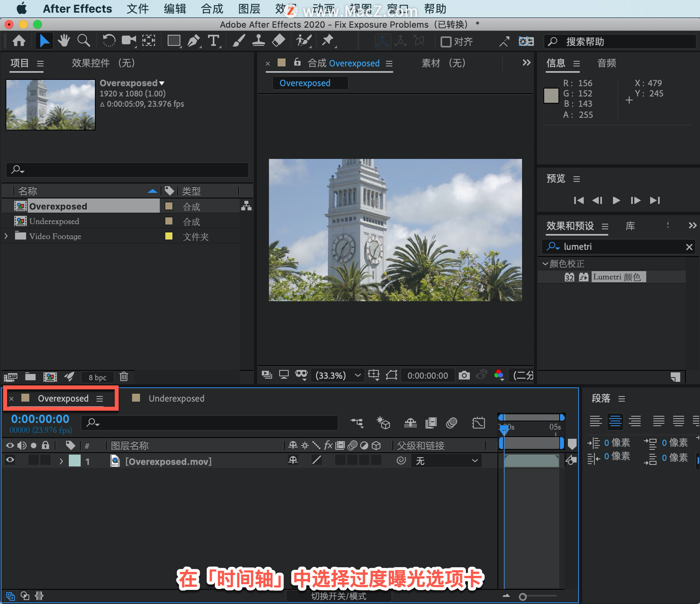Viewport: 700px width, 604px height.
Task: Switch to the 音频 panel tab
Action: click(x=607, y=63)
